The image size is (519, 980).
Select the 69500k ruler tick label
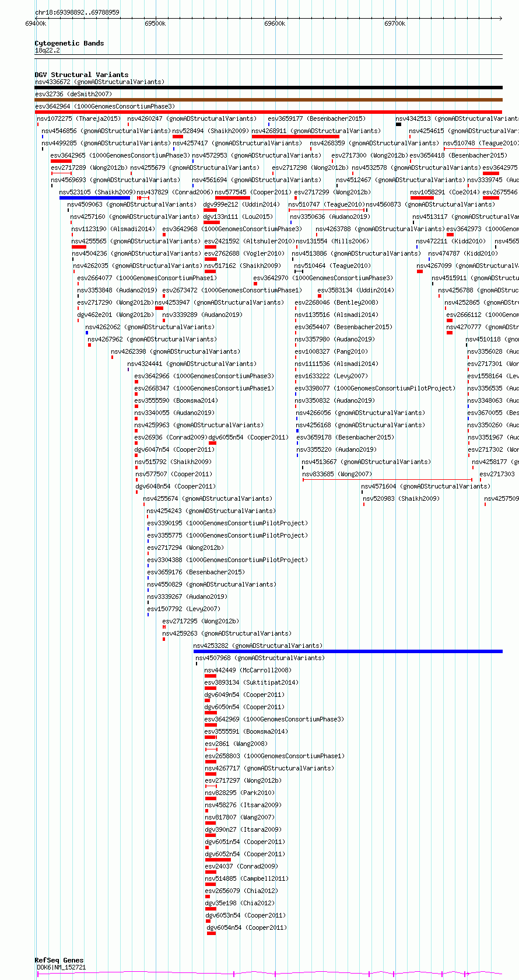155,24
